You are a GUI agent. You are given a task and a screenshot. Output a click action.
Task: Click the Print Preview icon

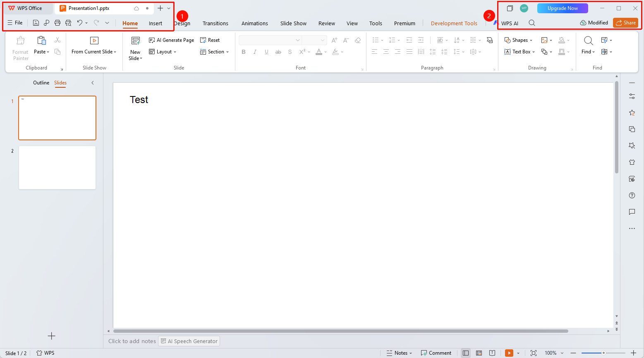[x=68, y=23]
